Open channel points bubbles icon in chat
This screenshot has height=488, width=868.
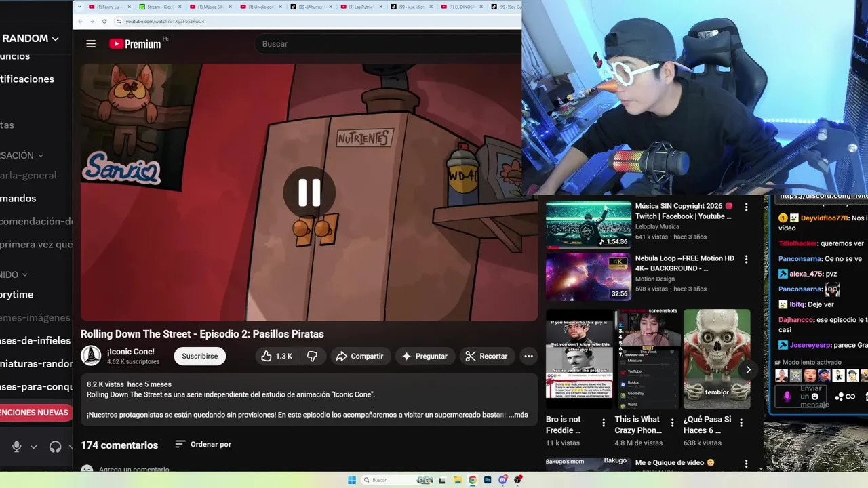pyautogui.click(x=840, y=396)
